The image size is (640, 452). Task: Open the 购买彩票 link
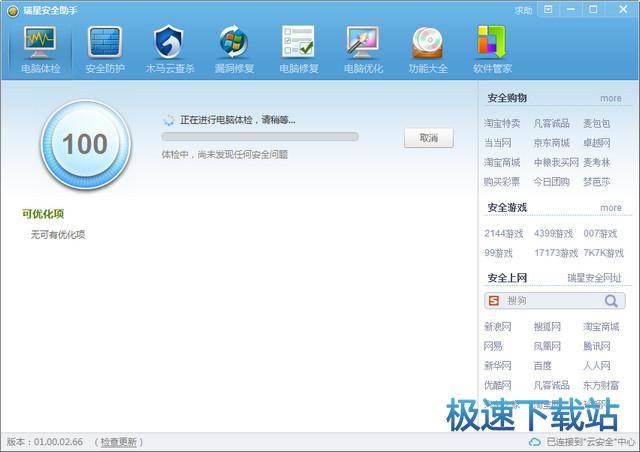pyautogui.click(x=502, y=182)
